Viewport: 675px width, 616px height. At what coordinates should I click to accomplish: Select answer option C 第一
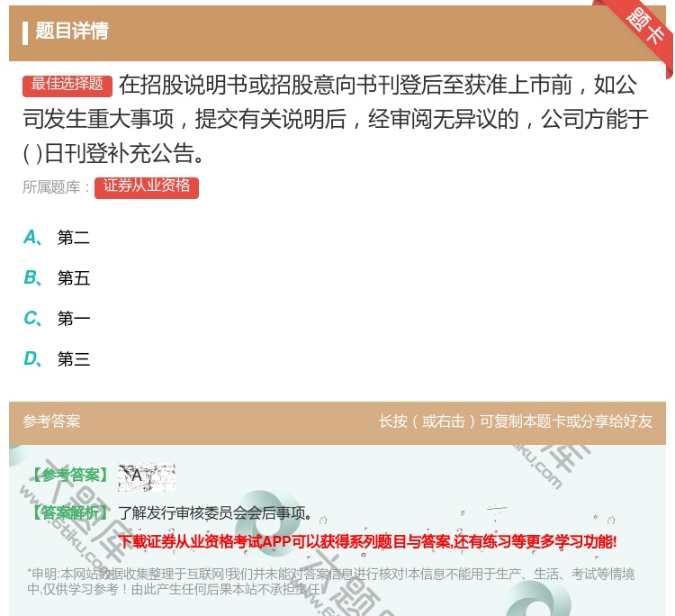tap(57, 318)
